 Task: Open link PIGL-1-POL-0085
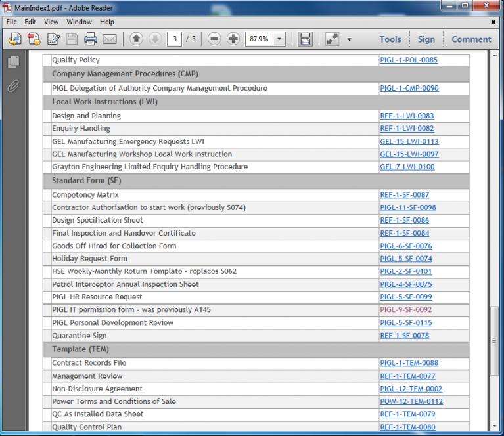point(409,60)
